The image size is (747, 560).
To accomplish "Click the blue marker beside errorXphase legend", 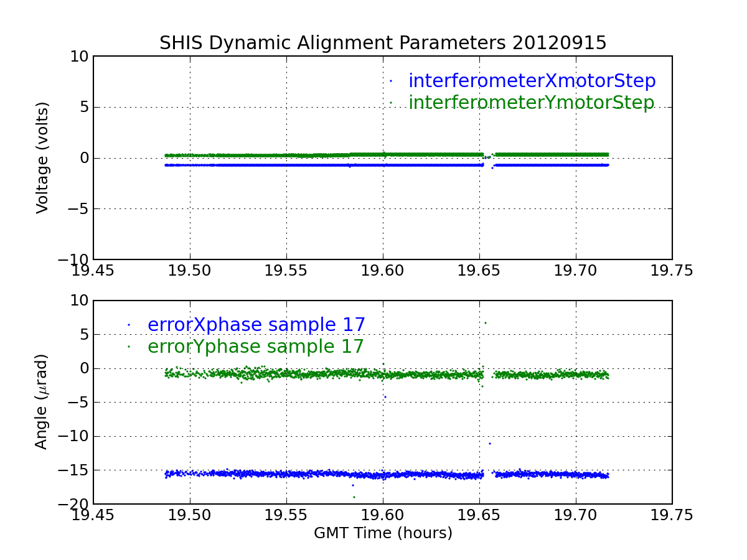I will (129, 325).
